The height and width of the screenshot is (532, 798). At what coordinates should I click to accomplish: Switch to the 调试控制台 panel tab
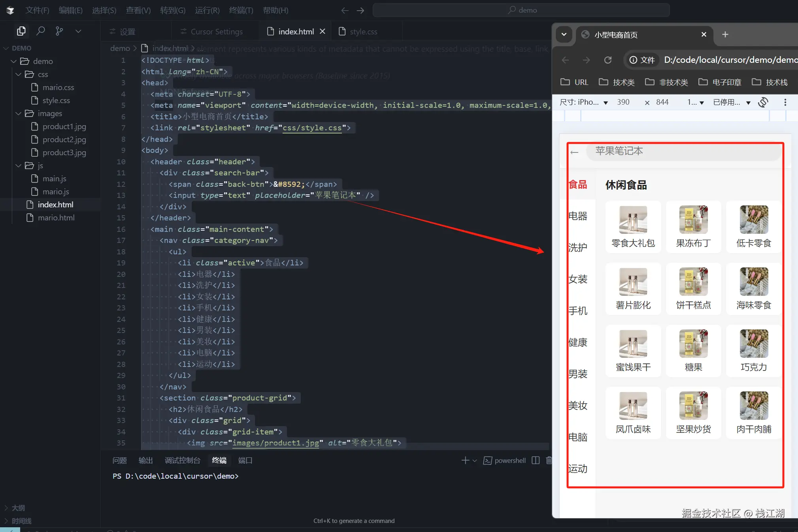coord(182,460)
